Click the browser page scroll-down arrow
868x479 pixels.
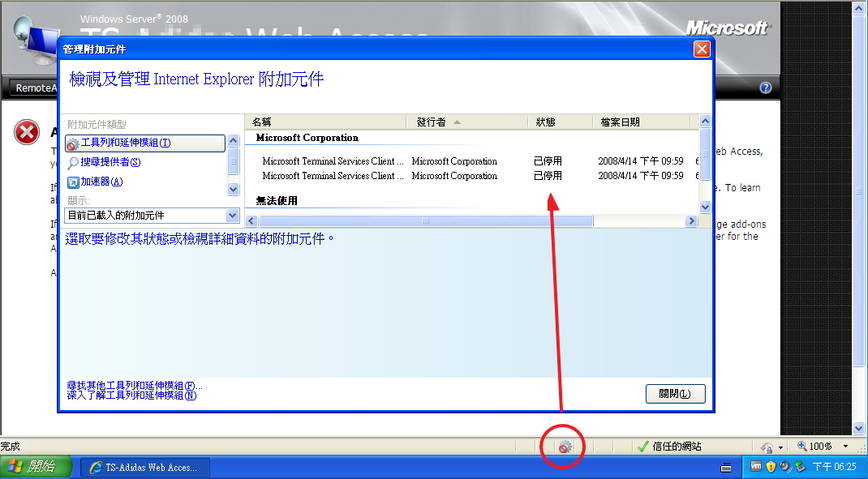(x=858, y=428)
